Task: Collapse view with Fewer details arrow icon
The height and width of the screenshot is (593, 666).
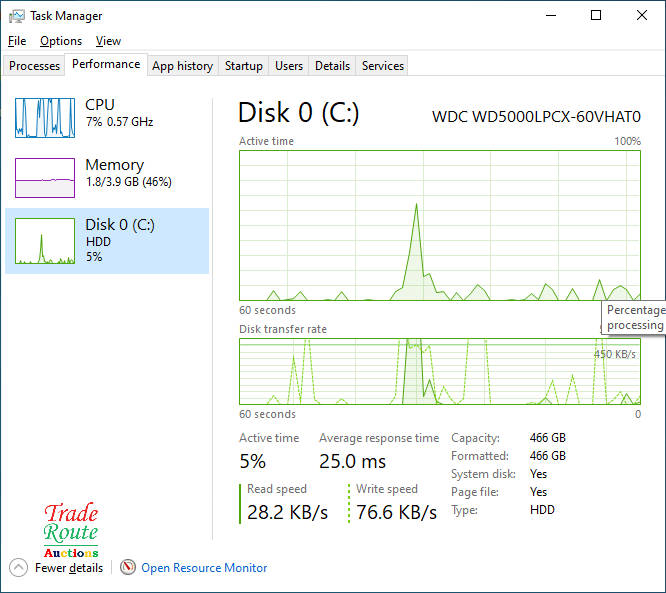Action: coord(18,568)
